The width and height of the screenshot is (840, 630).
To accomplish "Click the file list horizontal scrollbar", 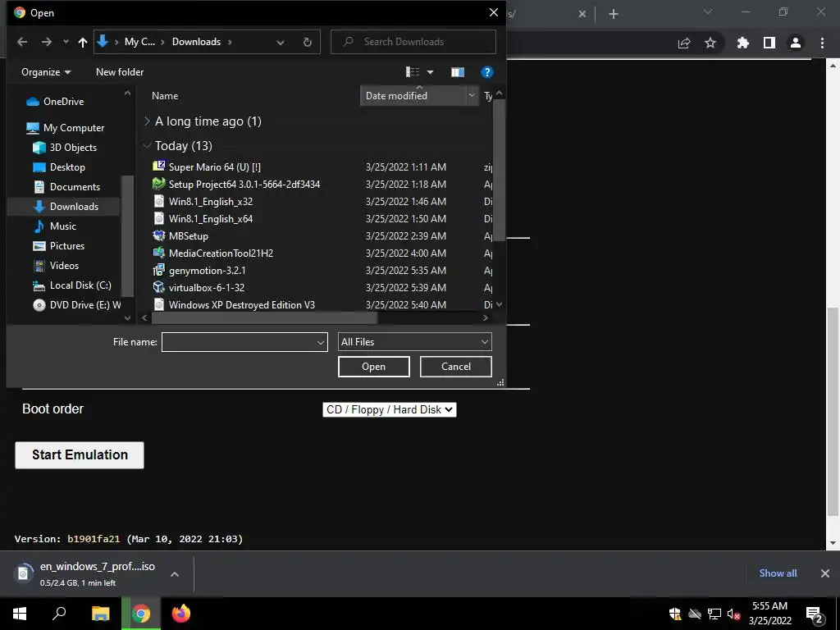I will point(265,317).
